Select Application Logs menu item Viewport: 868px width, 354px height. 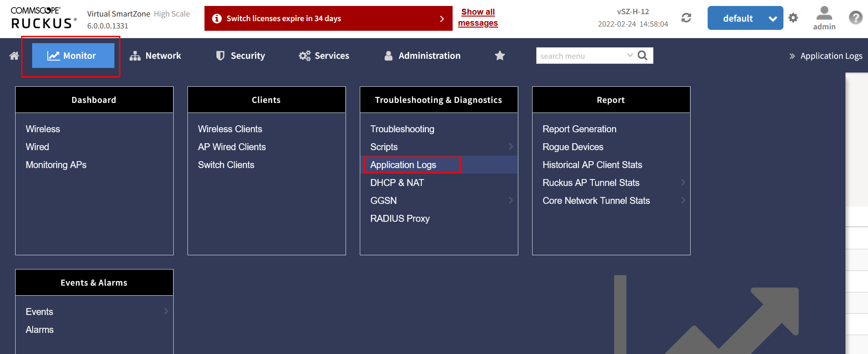point(403,165)
